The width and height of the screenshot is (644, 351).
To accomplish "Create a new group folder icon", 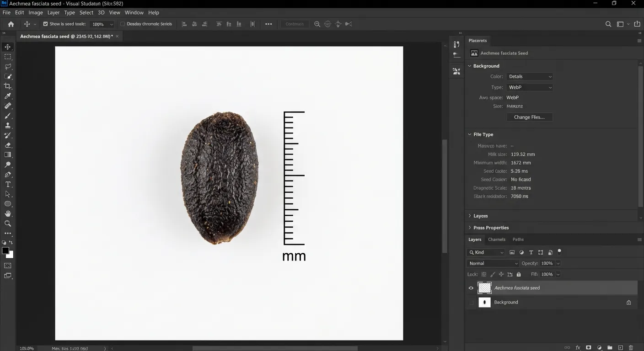I will click(x=610, y=348).
